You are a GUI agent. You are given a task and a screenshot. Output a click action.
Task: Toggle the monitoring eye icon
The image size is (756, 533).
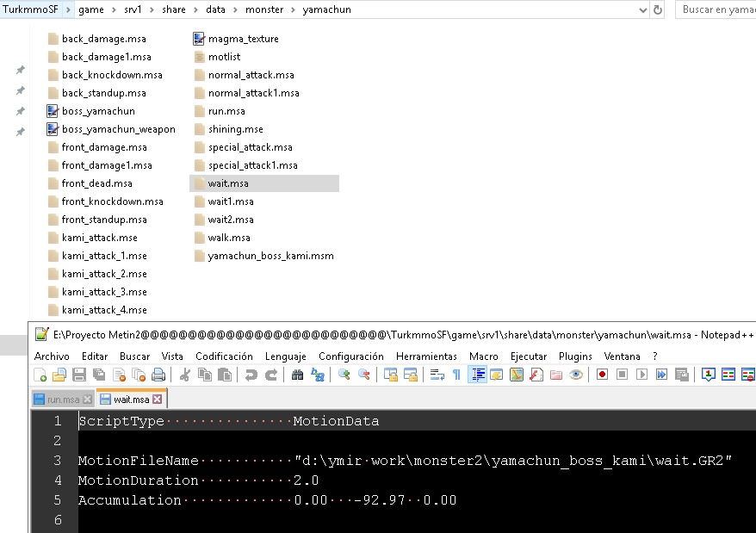click(576, 375)
